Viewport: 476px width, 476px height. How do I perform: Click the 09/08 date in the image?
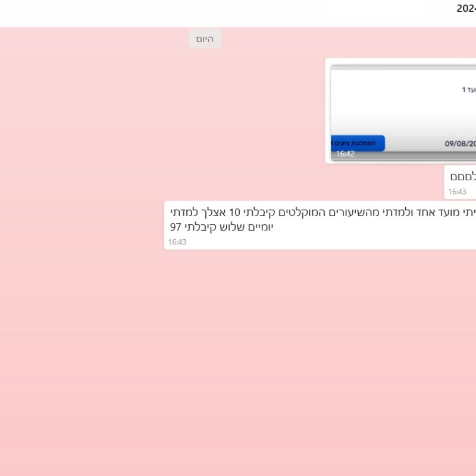461,143
